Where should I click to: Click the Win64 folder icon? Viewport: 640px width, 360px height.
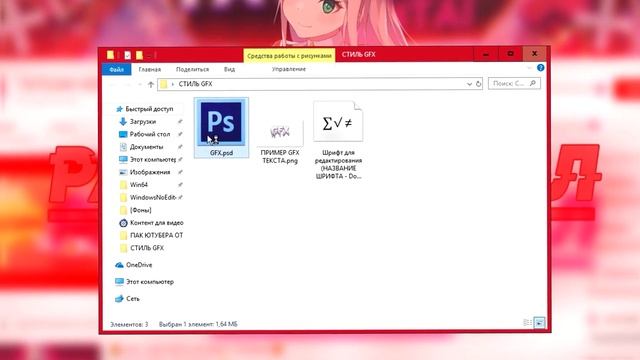click(123, 185)
